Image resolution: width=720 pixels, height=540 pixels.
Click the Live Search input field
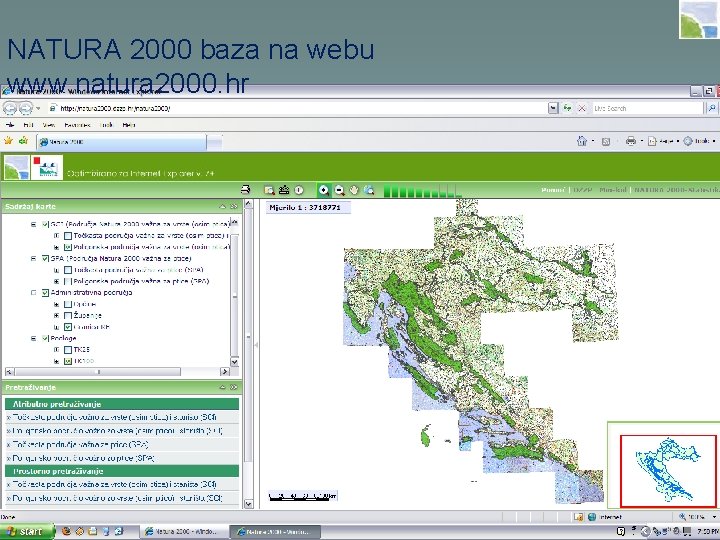point(647,108)
